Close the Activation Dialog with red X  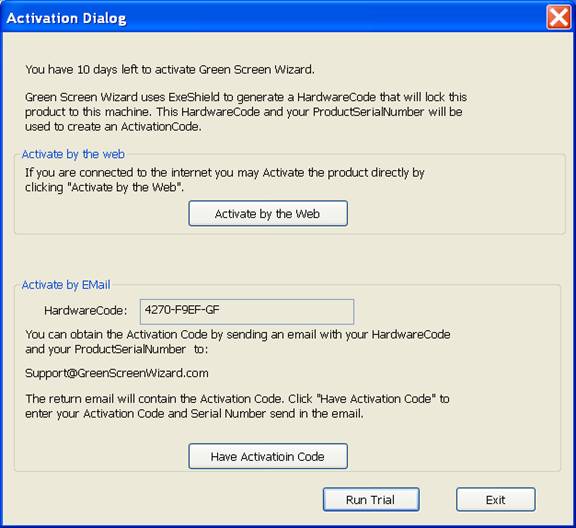pyautogui.click(x=559, y=17)
